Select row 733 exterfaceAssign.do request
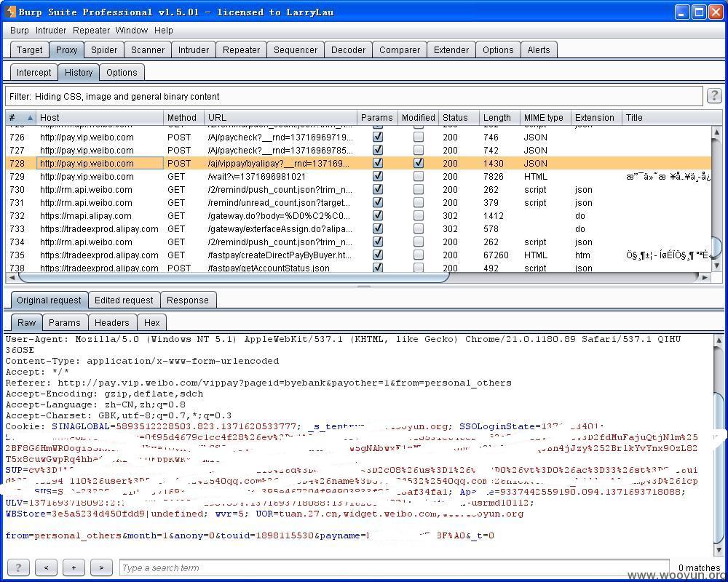 (x=358, y=228)
